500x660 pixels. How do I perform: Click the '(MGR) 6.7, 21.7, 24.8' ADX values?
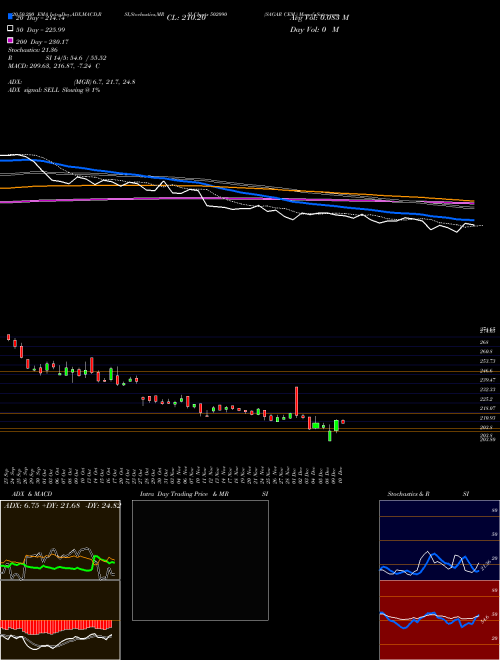point(105,82)
